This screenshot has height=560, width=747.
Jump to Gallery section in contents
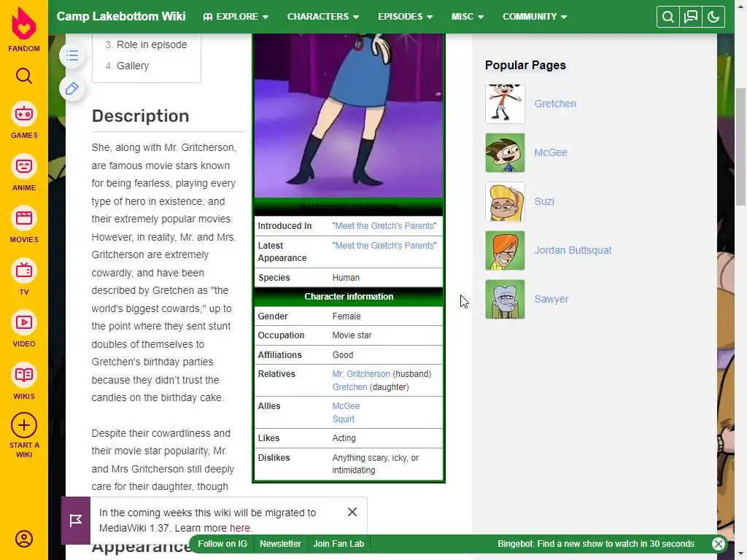coord(133,66)
